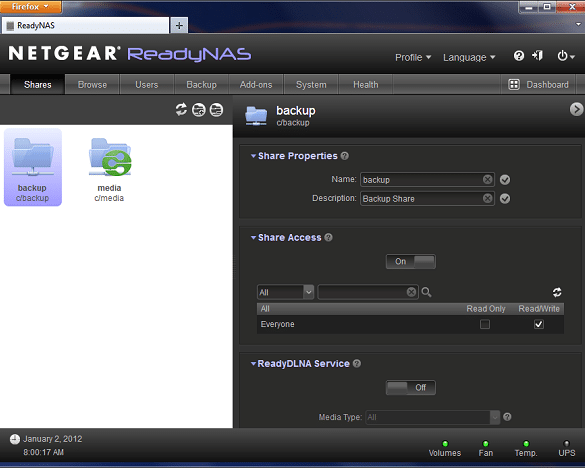Clear the access search box
585x468 pixels.
point(411,292)
